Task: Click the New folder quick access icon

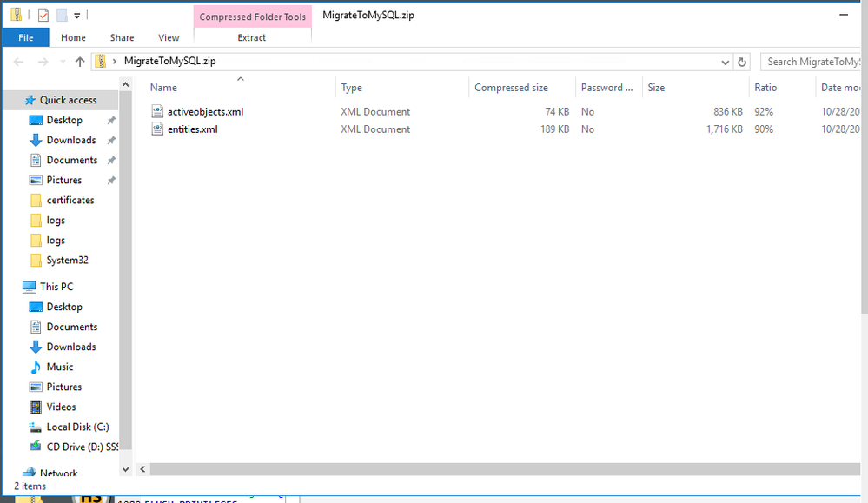Action: click(x=62, y=16)
